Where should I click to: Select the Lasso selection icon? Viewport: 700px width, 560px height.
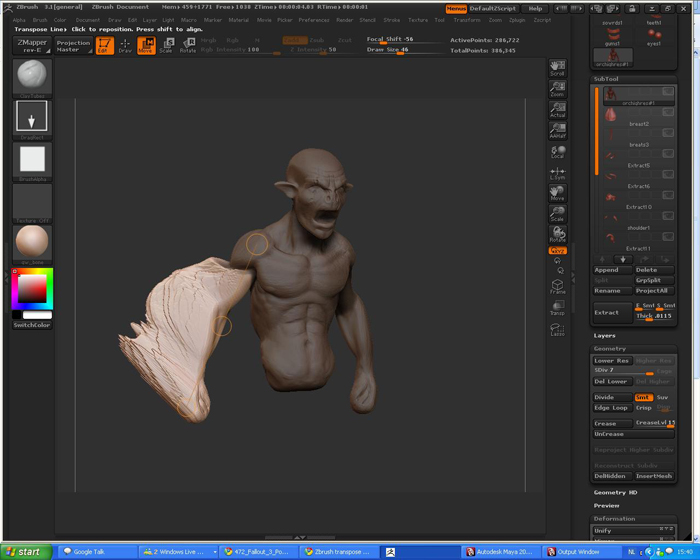(557, 329)
